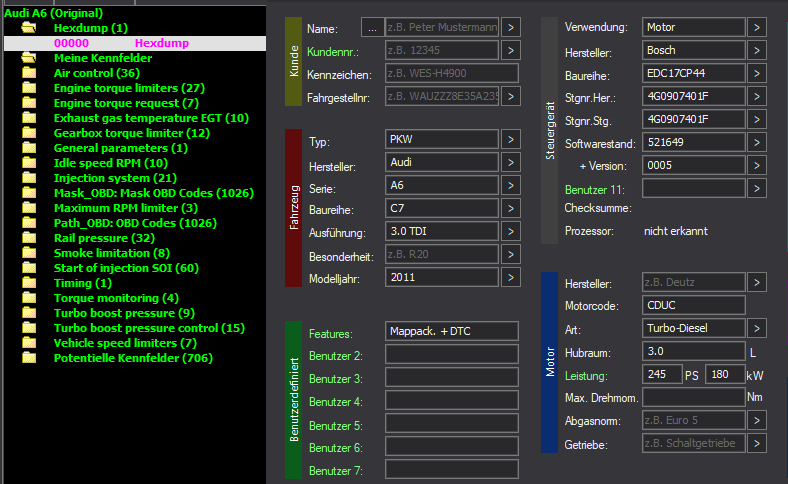Open the Engine torque request (7) folder
This screenshot has height=484, width=788.
(x=126, y=103)
